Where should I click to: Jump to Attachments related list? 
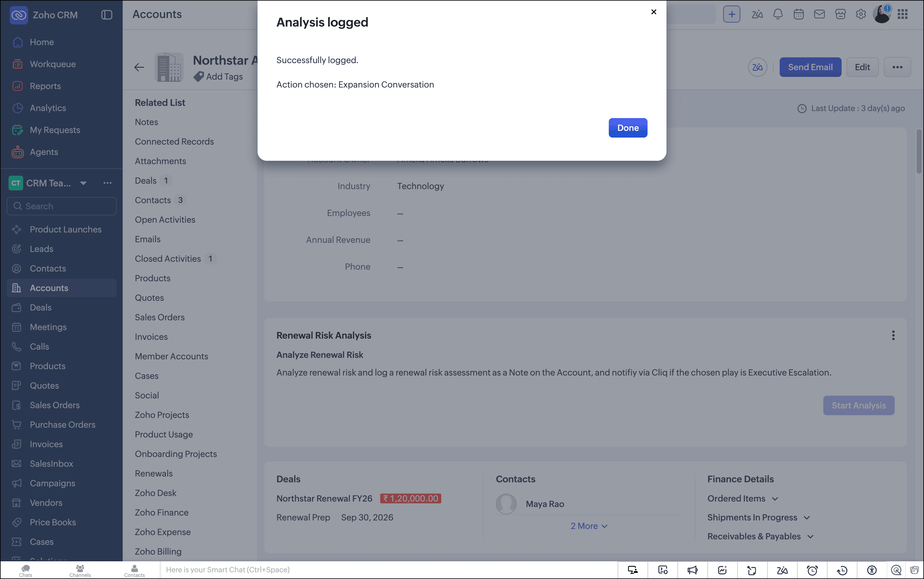[x=161, y=161]
